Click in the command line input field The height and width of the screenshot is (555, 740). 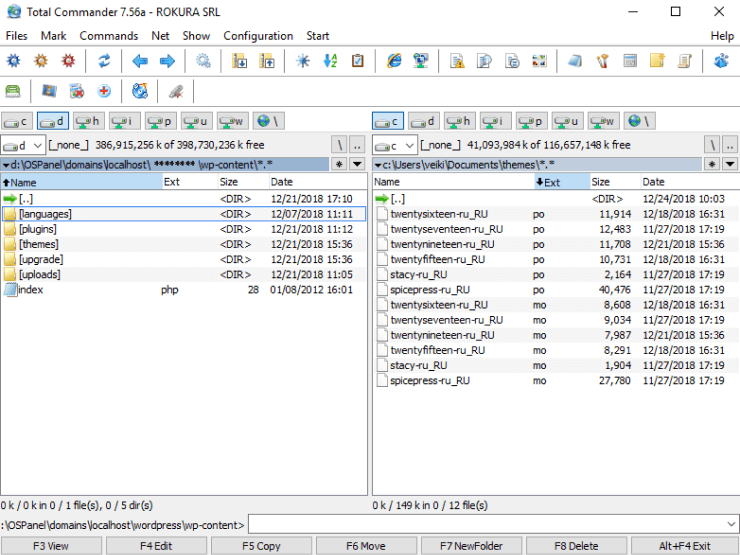(x=487, y=524)
